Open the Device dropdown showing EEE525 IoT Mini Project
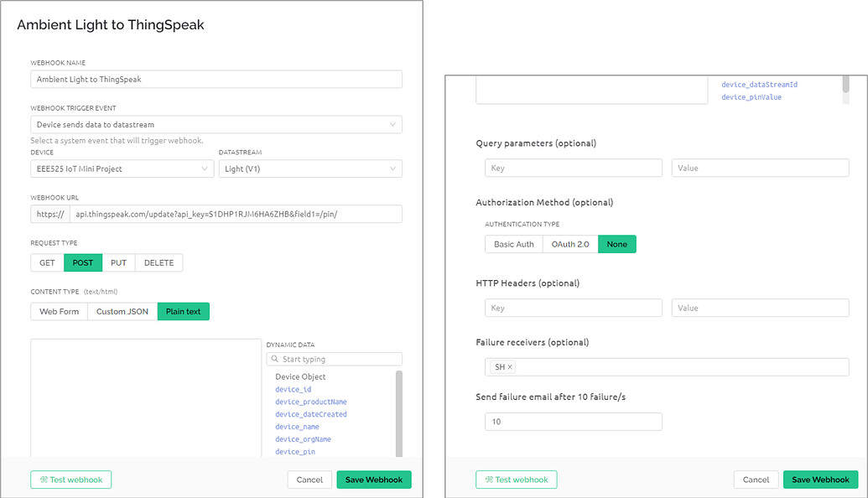This screenshot has height=498, width=868. (122, 169)
